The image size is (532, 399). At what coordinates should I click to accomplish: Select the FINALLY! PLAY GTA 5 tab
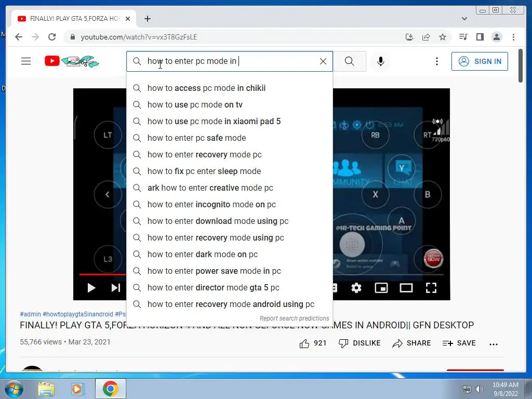click(x=74, y=19)
